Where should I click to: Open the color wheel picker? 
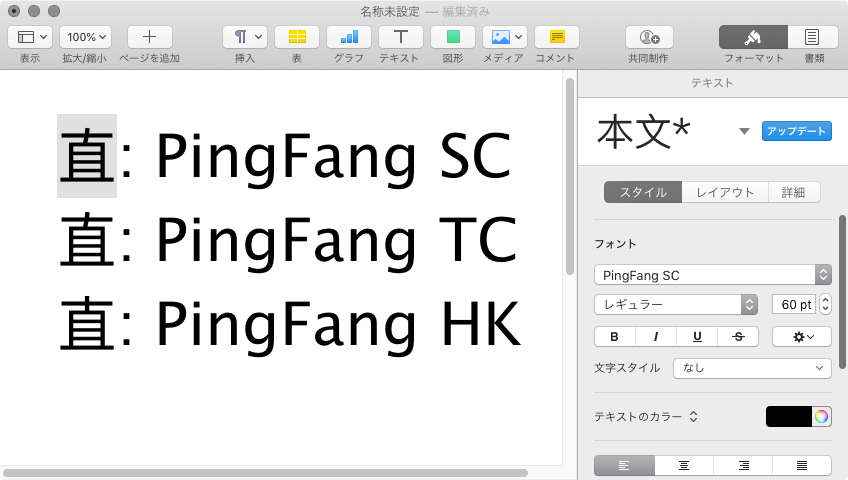pyautogui.click(x=822, y=417)
